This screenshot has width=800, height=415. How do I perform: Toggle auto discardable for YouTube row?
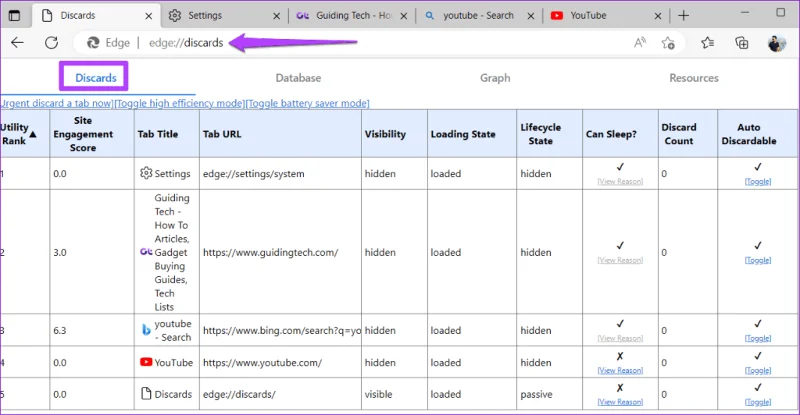[x=758, y=370]
